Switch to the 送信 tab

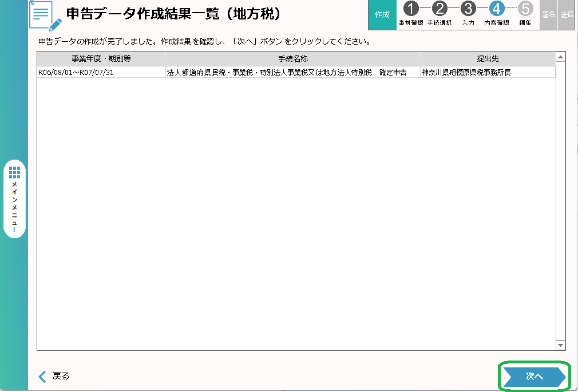[x=567, y=15]
